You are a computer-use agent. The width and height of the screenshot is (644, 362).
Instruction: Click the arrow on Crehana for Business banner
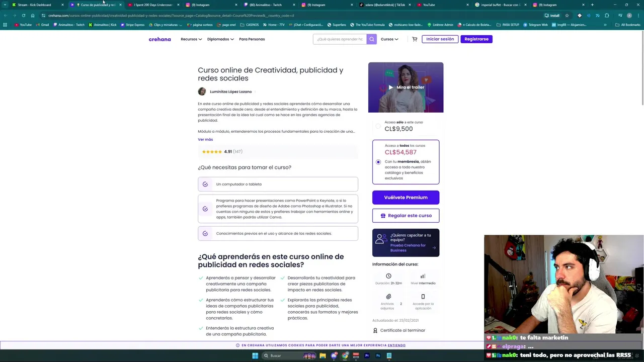pyautogui.click(x=434, y=248)
